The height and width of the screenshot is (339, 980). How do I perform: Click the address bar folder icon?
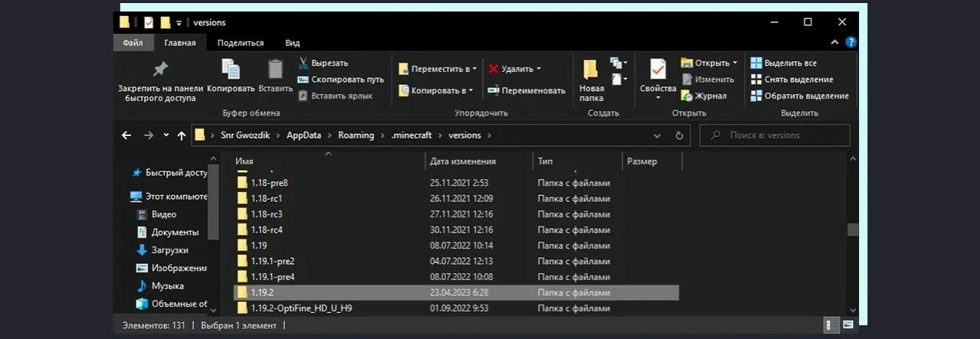click(x=200, y=135)
